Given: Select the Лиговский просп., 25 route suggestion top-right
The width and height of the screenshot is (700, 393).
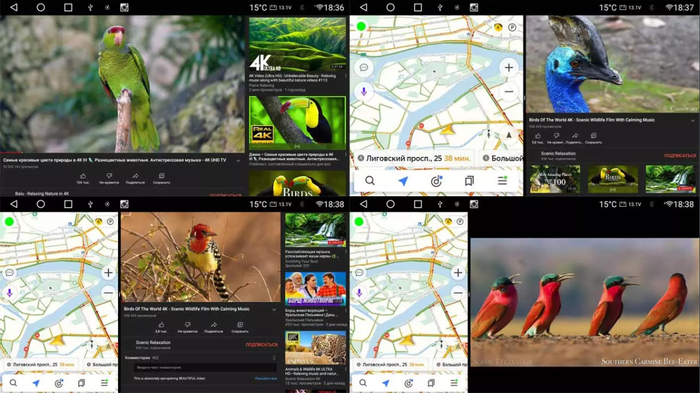Looking at the screenshot, I should pos(414,158).
